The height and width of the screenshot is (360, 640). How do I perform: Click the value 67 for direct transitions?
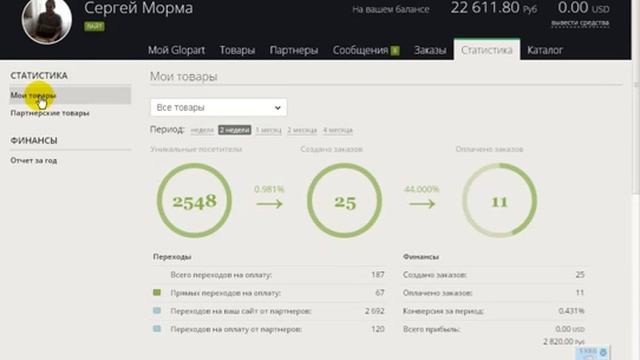(x=380, y=293)
